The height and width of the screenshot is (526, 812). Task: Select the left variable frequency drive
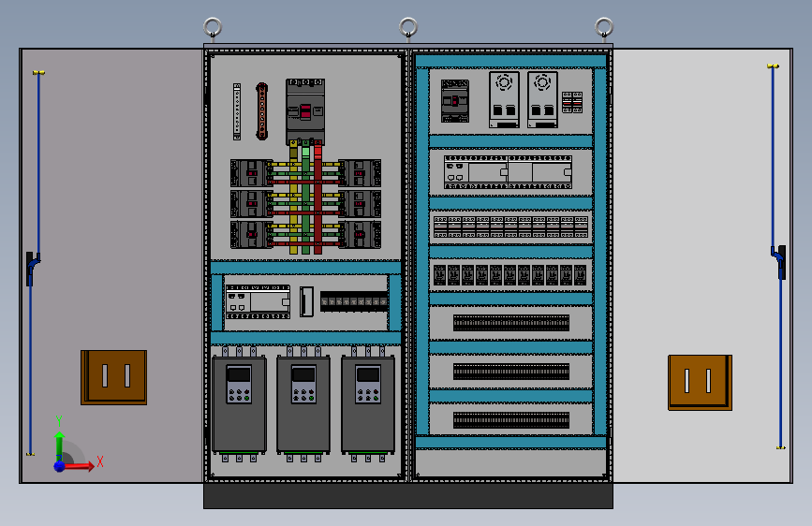point(239,405)
